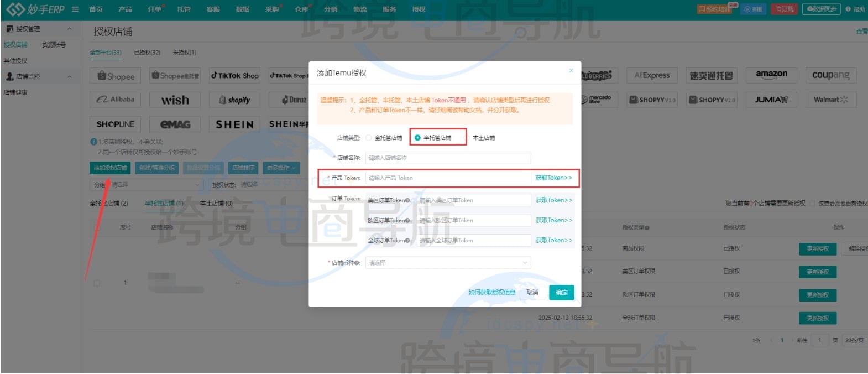Select the Shopee platform tile

pyautogui.click(x=116, y=76)
